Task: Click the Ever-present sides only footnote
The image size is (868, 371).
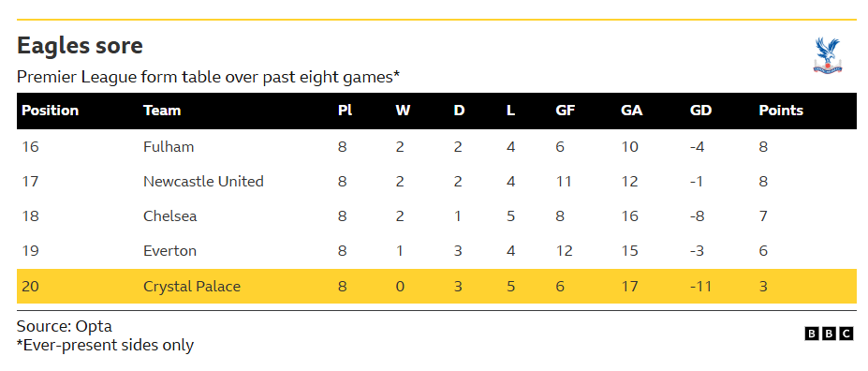Action: pyautogui.click(x=105, y=346)
